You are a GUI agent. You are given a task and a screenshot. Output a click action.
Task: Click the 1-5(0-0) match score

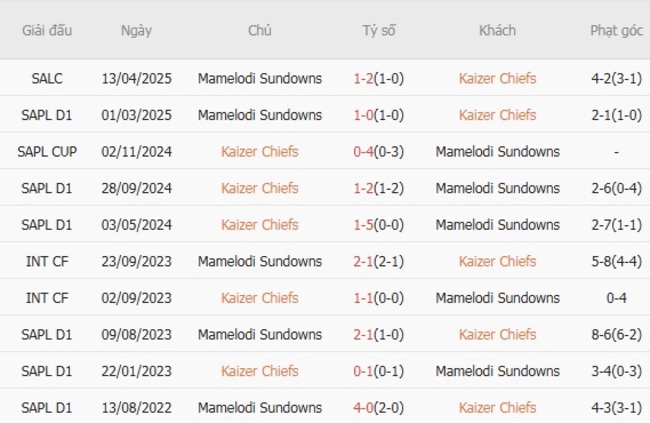[379, 224]
